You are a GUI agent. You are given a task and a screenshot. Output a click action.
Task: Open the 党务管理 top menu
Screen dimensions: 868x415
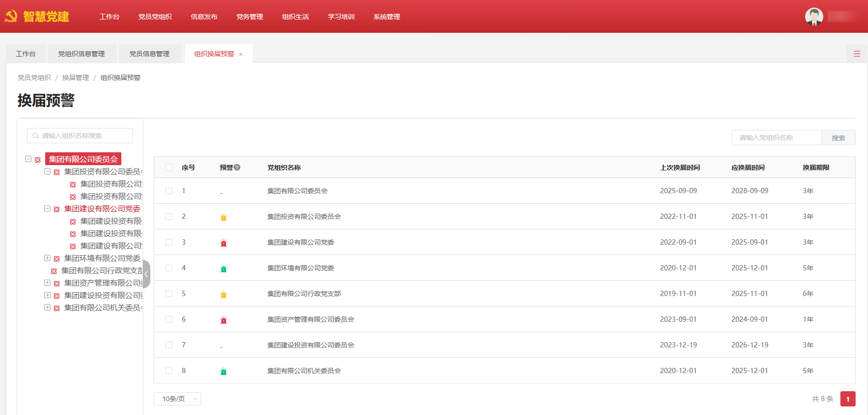coord(249,17)
